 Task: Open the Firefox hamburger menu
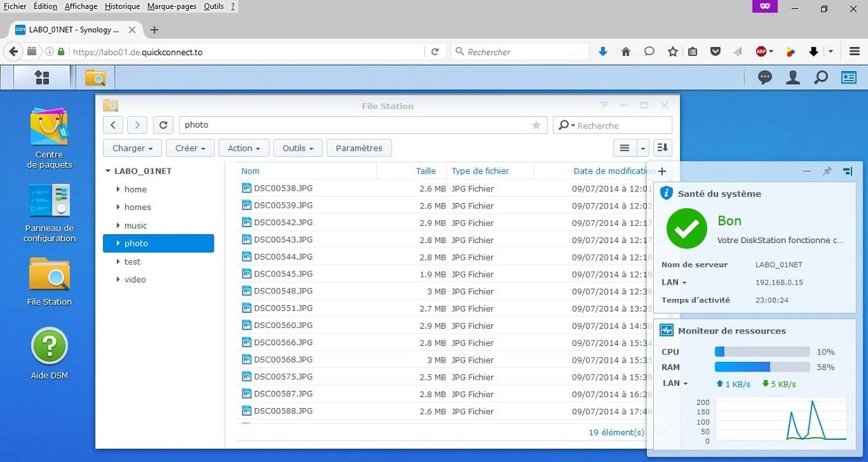[854, 52]
